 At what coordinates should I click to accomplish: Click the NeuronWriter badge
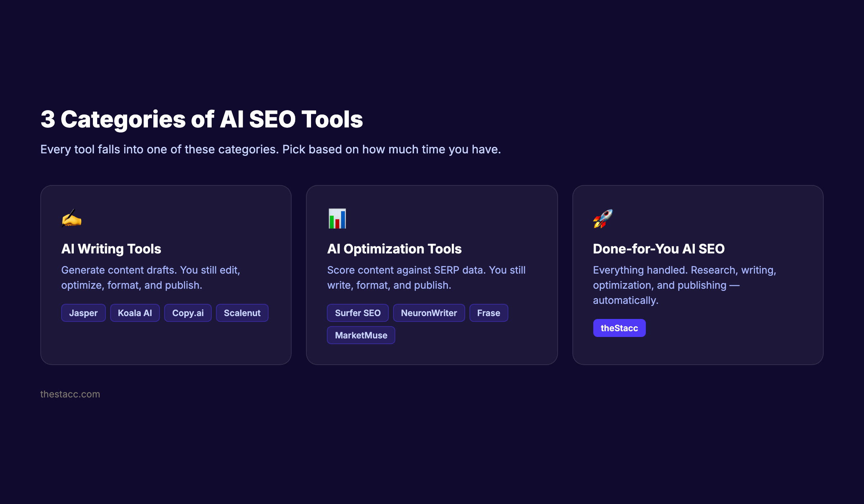429,313
